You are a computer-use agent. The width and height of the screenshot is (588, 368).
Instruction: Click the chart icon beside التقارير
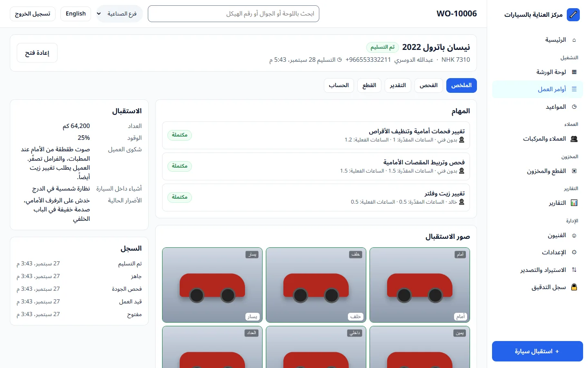point(574,203)
